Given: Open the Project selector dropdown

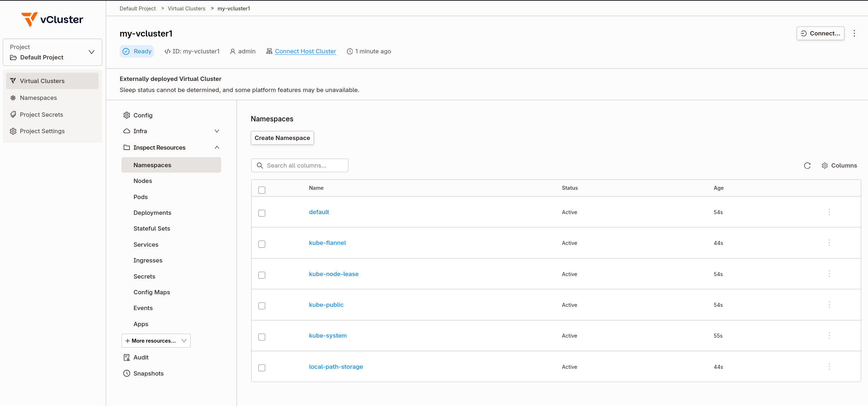Looking at the screenshot, I should [x=52, y=52].
